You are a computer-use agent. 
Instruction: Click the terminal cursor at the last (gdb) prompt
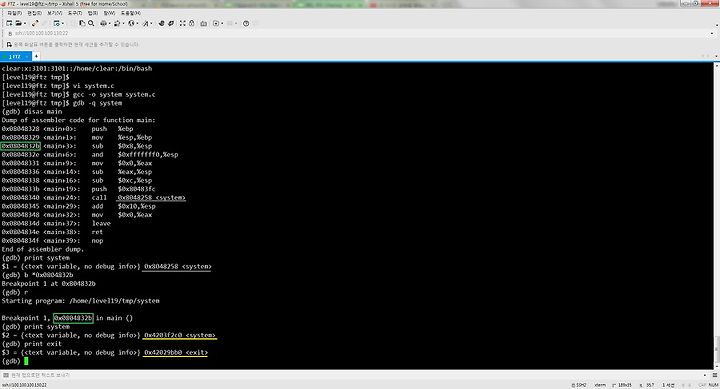click(26, 361)
